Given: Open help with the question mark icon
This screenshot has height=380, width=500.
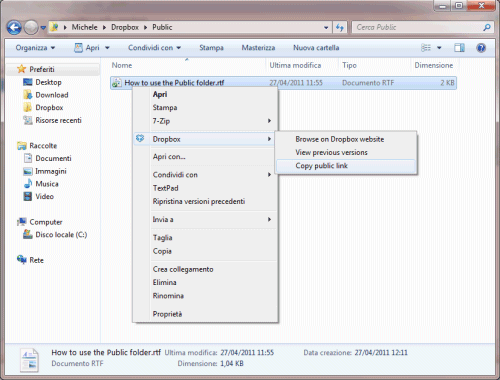Looking at the screenshot, I should coord(481,48).
